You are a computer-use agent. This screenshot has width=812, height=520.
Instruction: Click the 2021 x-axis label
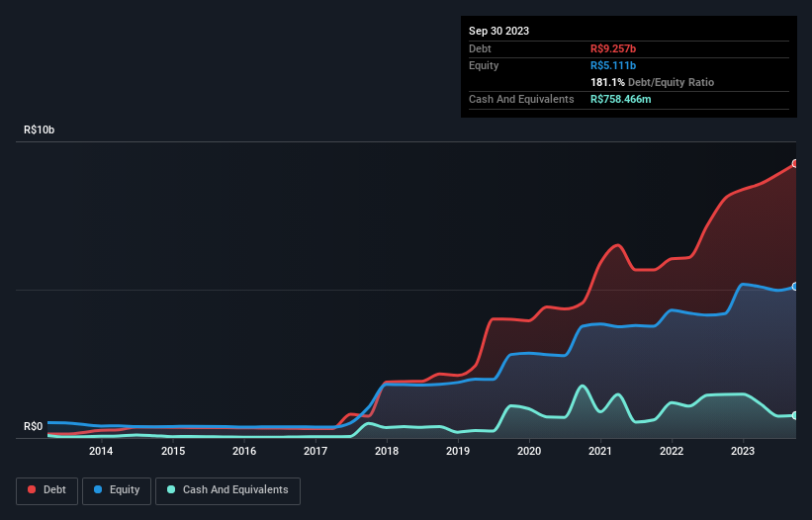coord(600,451)
